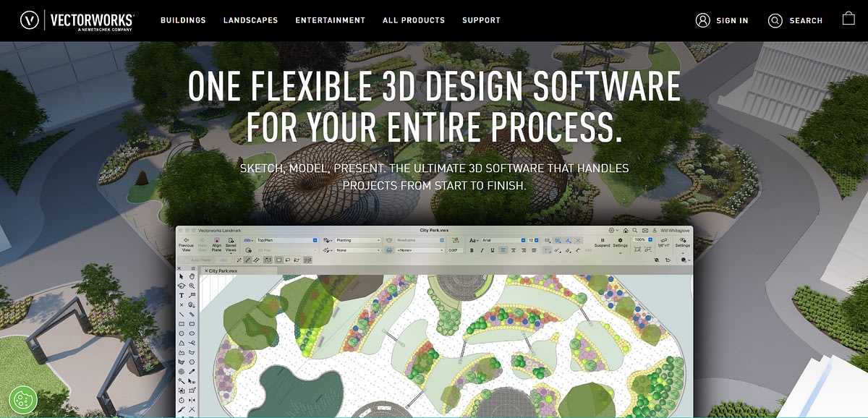Select the Text tool

click(x=182, y=295)
